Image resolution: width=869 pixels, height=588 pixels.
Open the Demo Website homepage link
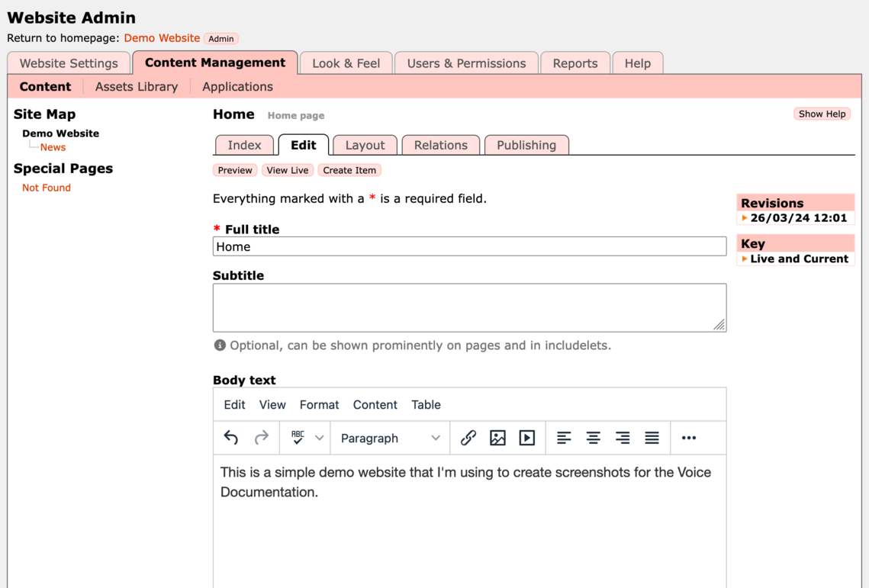pos(162,37)
